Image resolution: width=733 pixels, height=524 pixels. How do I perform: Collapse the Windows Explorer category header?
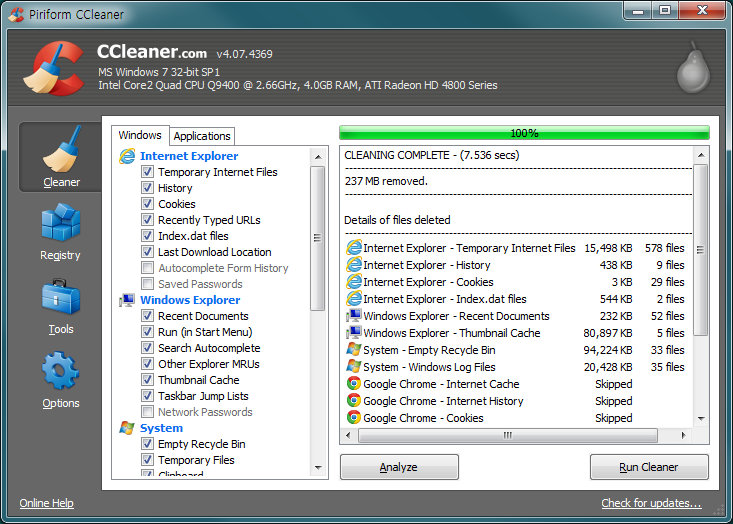tap(189, 300)
